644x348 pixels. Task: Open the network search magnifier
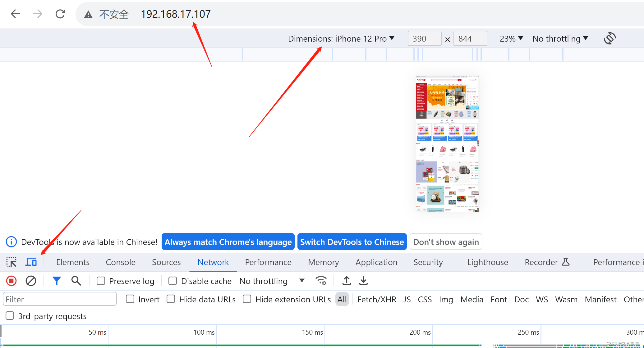coord(76,281)
